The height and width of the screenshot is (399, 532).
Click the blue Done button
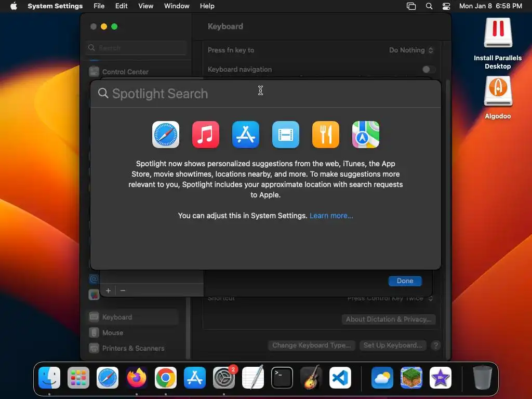coord(405,281)
